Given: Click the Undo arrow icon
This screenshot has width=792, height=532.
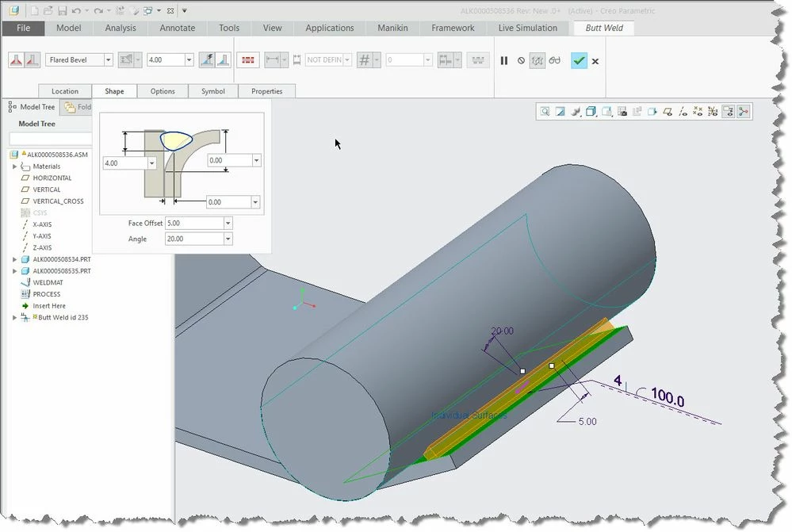Looking at the screenshot, I should (76, 10).
